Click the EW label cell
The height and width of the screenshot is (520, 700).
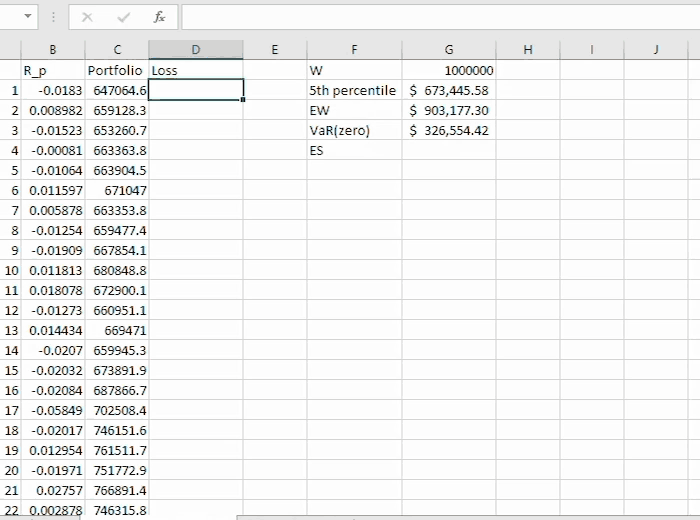(354, 110)
